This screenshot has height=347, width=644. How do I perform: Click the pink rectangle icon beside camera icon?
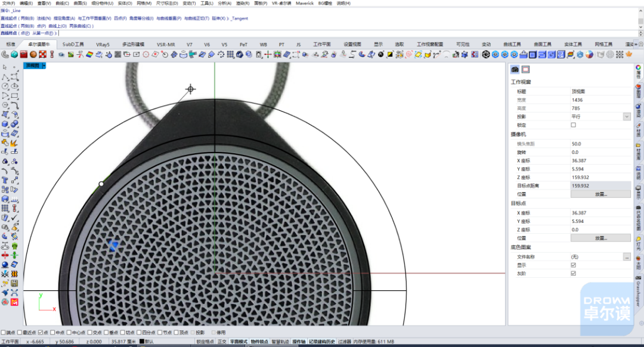[525, 69]
